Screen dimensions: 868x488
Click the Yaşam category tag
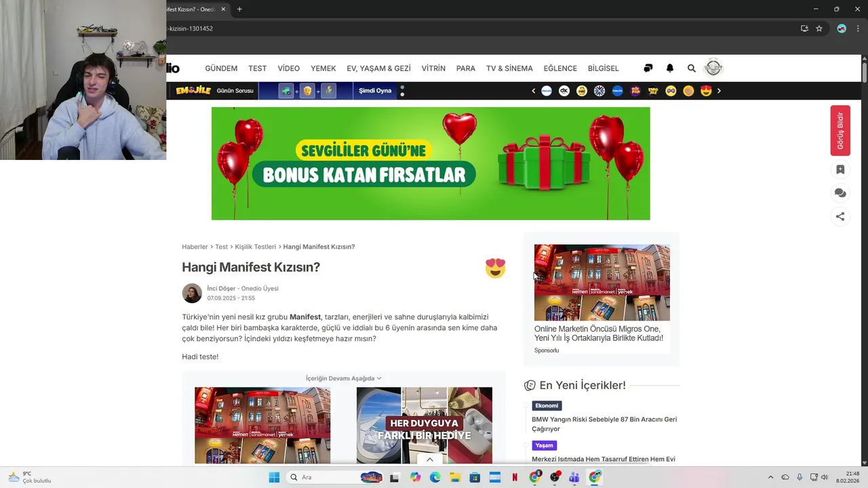(545, 445)
